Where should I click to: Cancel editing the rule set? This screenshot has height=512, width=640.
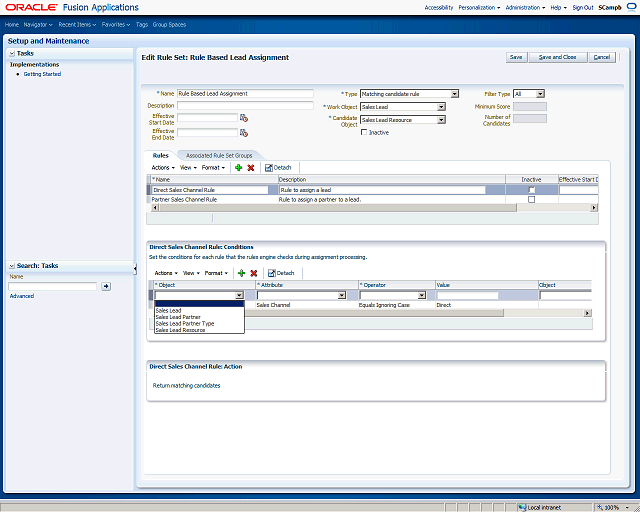tap(602, 57)
